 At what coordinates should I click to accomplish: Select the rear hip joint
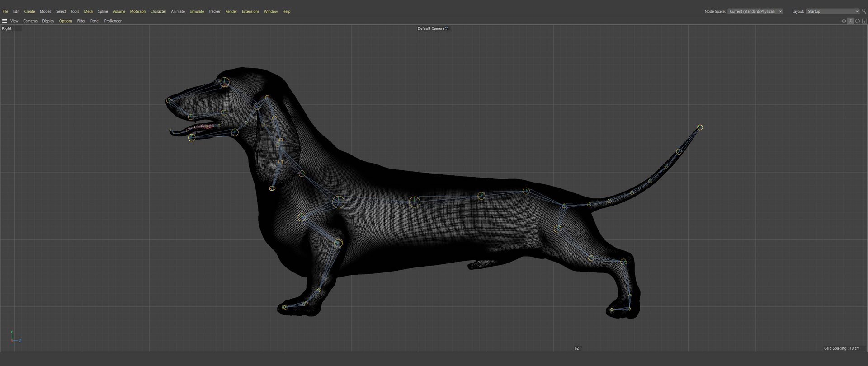pyautogui.click(x=557, y=229)
